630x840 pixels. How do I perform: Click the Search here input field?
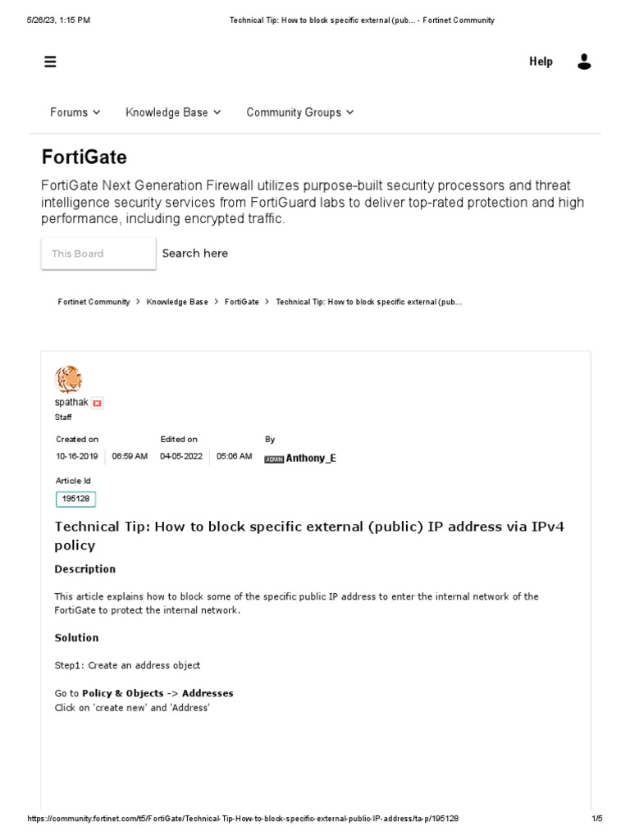tap(195, 253)
